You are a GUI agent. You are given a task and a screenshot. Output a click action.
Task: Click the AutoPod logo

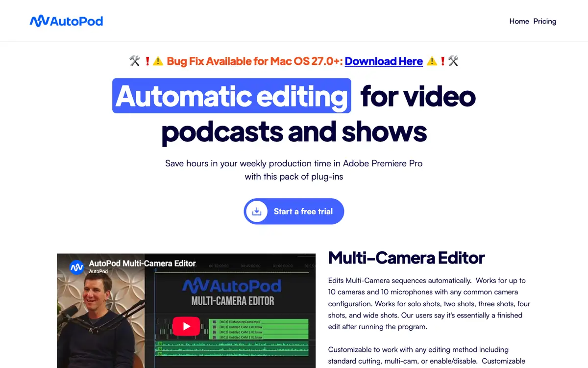(x=66, y=21)
